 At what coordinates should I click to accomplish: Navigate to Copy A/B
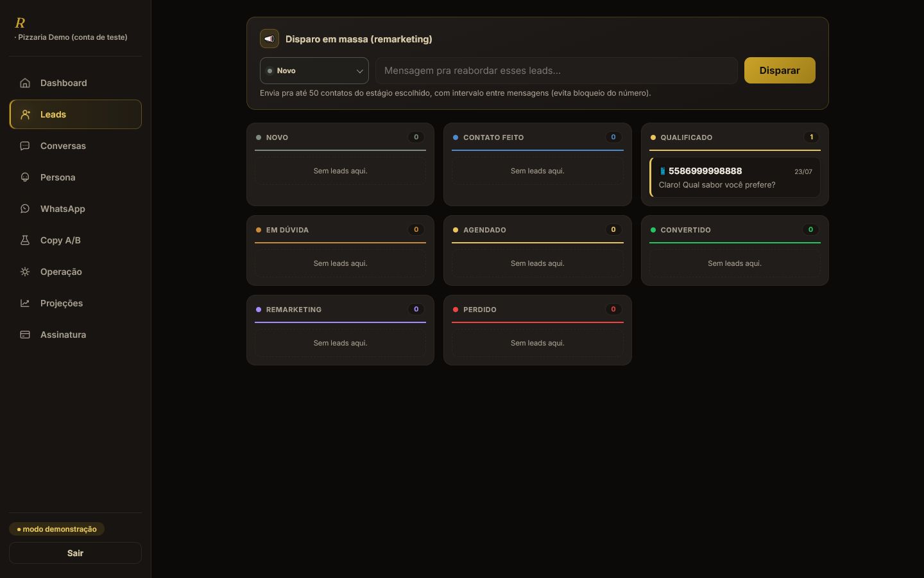(76, 240)
